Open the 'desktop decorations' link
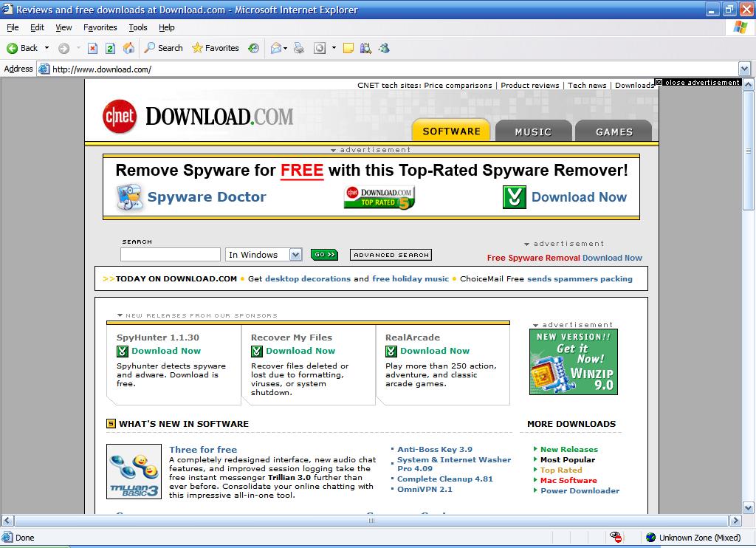 308,278
